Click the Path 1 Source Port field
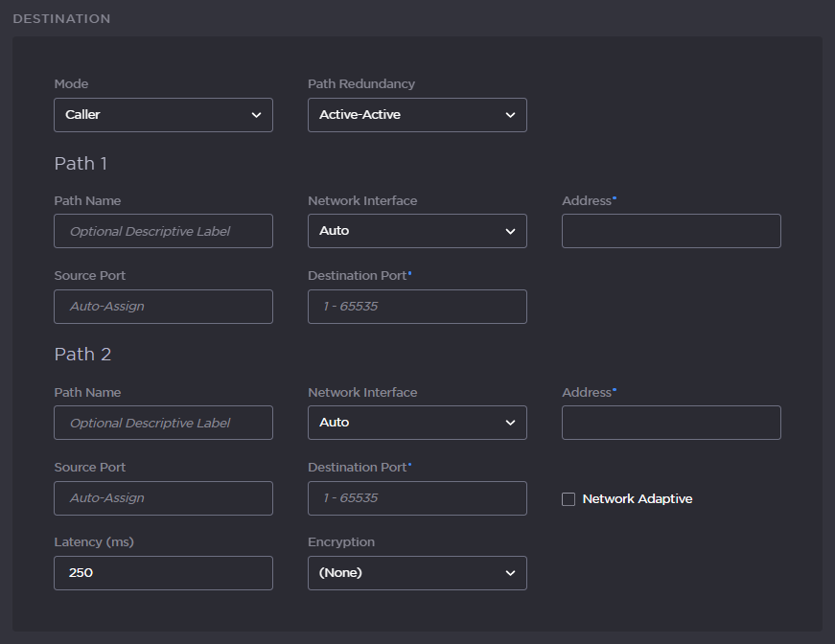Image resolution: width=835 pixels, height=644 pixels. pyautogui.click(x=163, y=306)
